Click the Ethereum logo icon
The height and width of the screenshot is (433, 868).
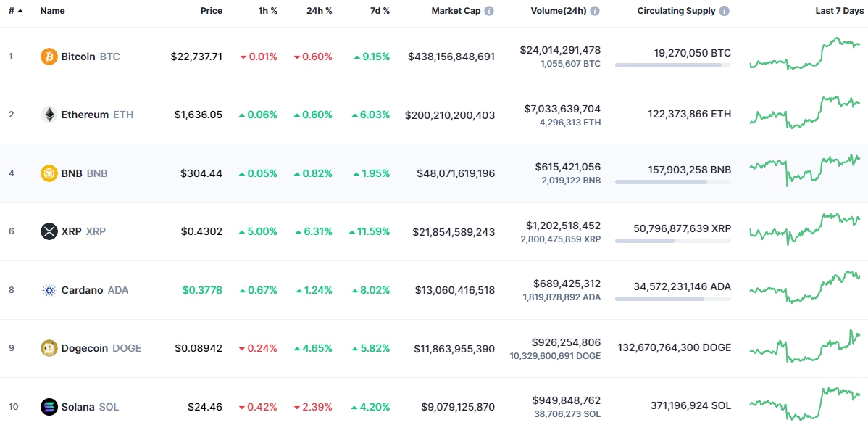tap(49, 115)
